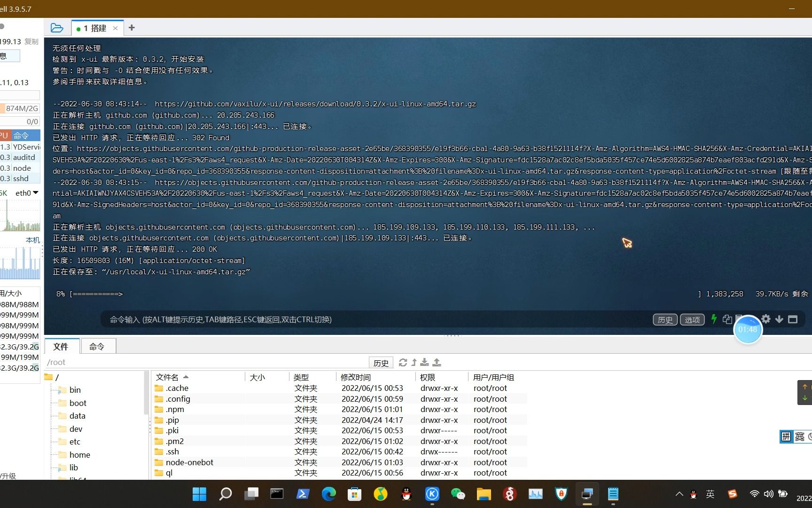Click the upload icon in the file toolbar

[x=436, y=363]
